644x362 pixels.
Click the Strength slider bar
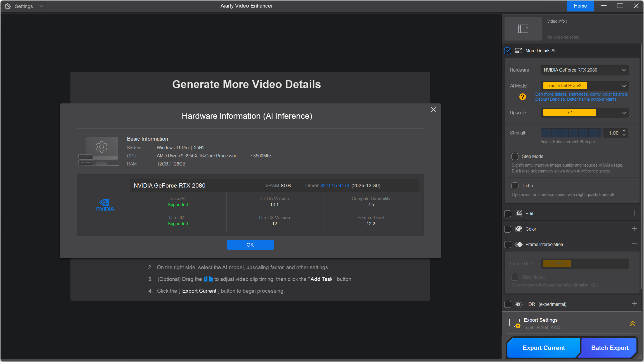[x=571, y=133]
